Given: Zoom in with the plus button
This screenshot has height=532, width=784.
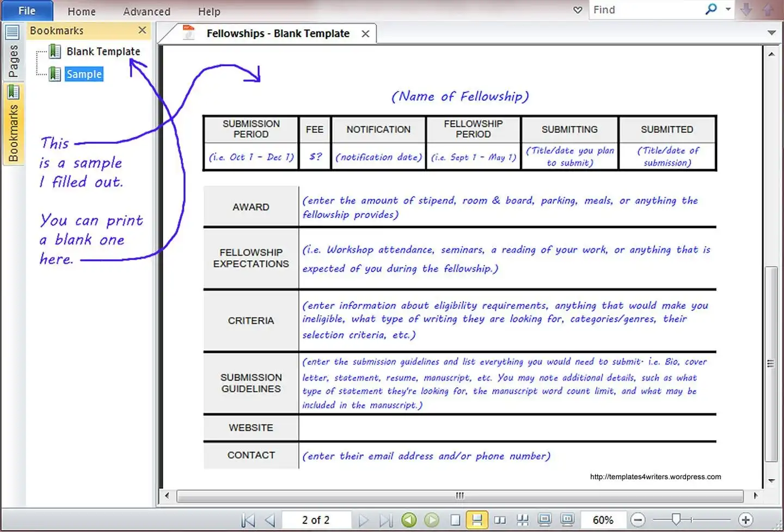Looking at the screenshot, I should click(746, 520).
